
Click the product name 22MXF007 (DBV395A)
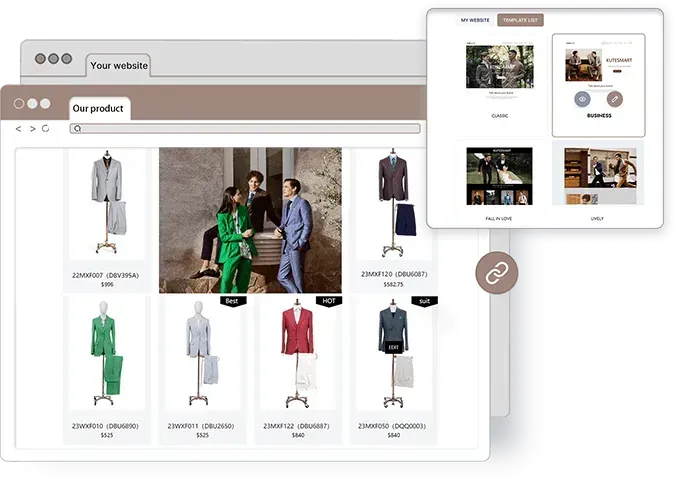[x=106, y=275]
